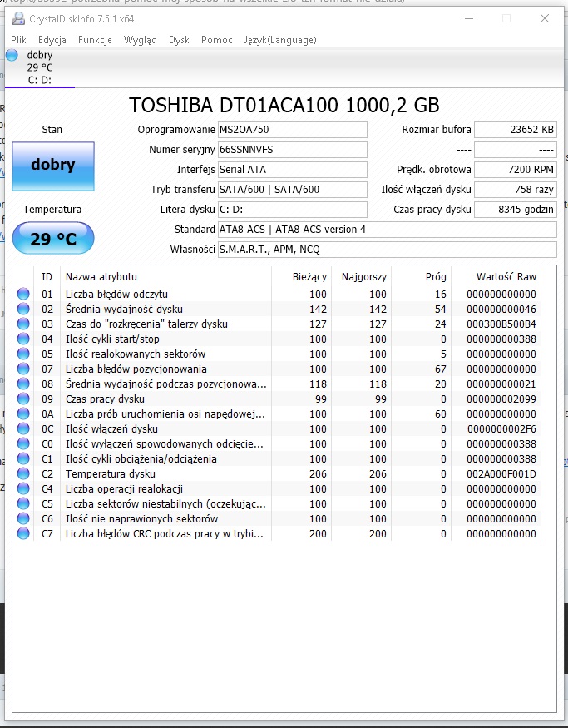Minimize the CrystalDiskInfo window
This screenshot has height=728, width=568.
pos(469,18)
